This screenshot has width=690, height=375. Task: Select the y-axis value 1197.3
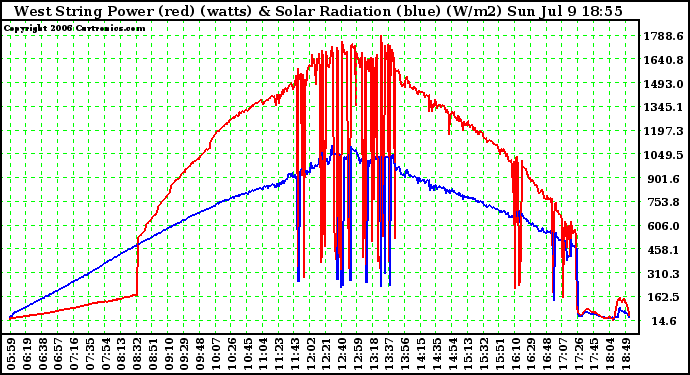[664, 131]
